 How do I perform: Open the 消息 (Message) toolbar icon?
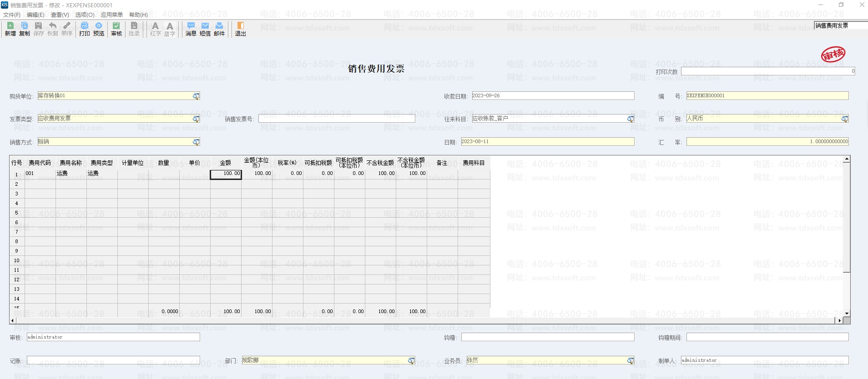point(191,29)
